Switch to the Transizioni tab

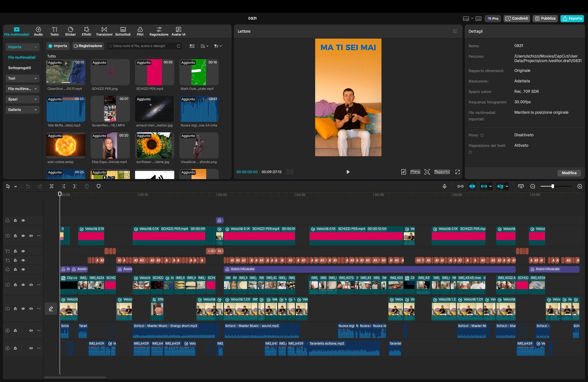(104, 31)
